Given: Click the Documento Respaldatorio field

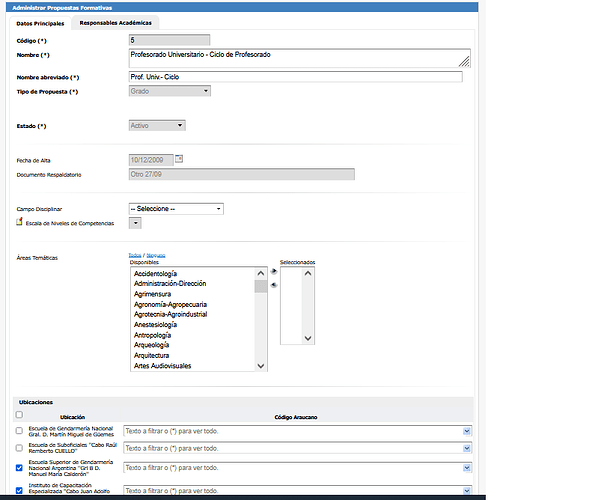Looking at the screenshot, I should (242, 174).
